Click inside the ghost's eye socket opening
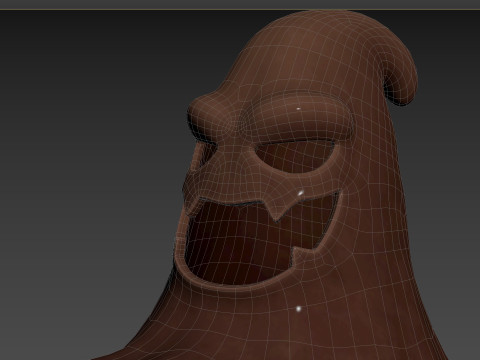This screenshot has height=360, width=480. (x=295, y=157)
